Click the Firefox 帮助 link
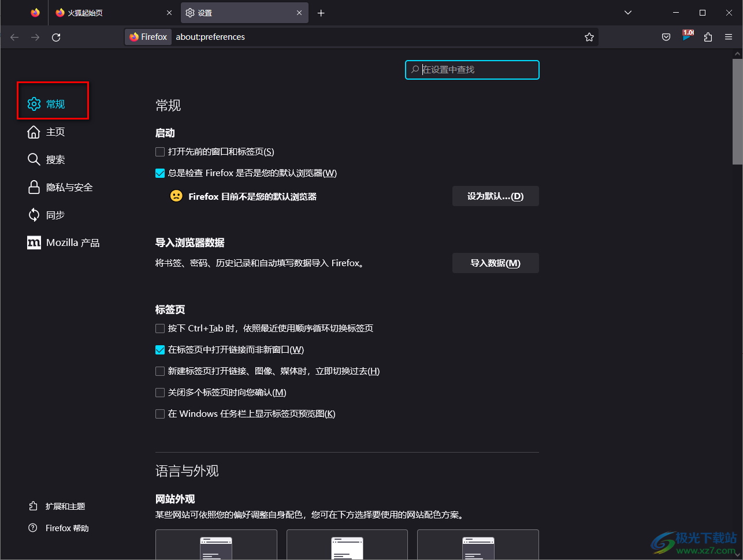This screenshot has height=560, width=743. pyautogui.click(x=59, y=528)
